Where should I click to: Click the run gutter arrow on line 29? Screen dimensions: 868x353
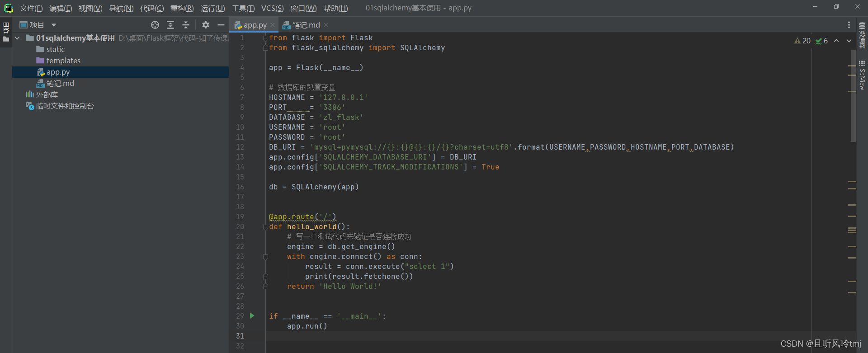[x=252, y=315]
